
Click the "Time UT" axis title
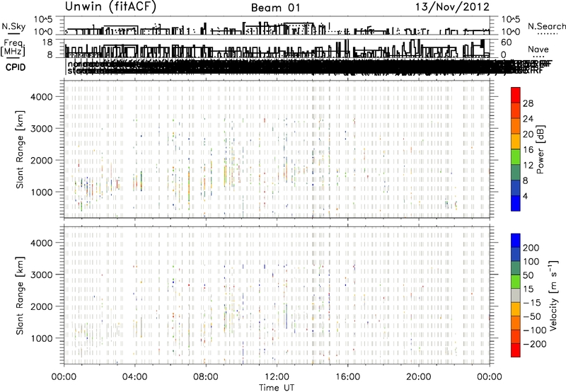point(277,388)
